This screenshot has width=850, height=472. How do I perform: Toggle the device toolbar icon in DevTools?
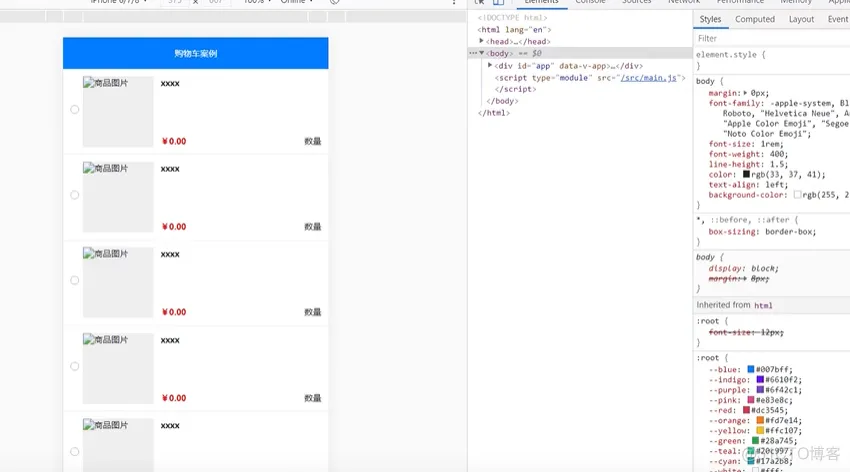pos(498,2)
